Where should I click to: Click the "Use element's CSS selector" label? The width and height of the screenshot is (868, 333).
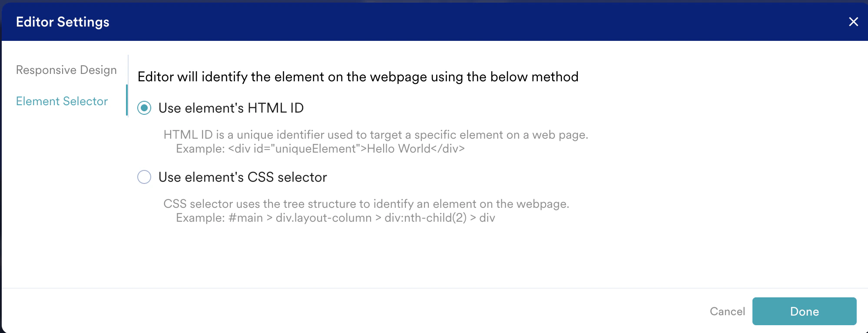pyautogui.click(x=243, y=177)
